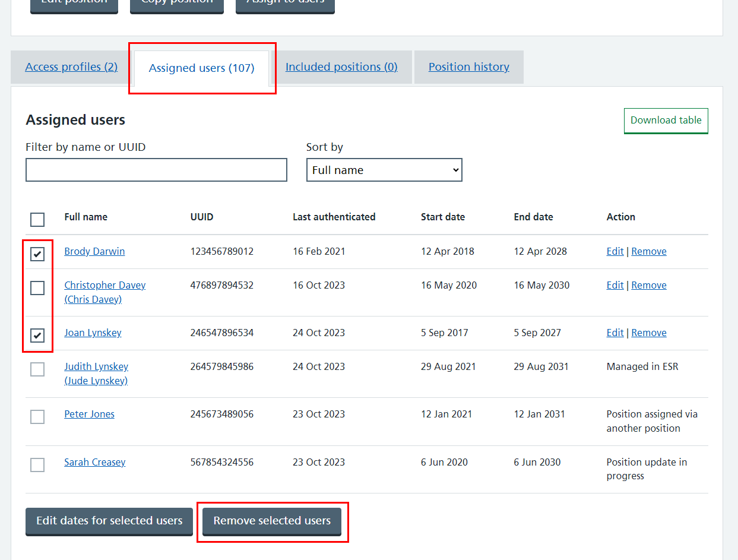738x560 pixels.
Task: Click the '16 Feb 2021' last authenticated date
Action: (x=319, y=251)
